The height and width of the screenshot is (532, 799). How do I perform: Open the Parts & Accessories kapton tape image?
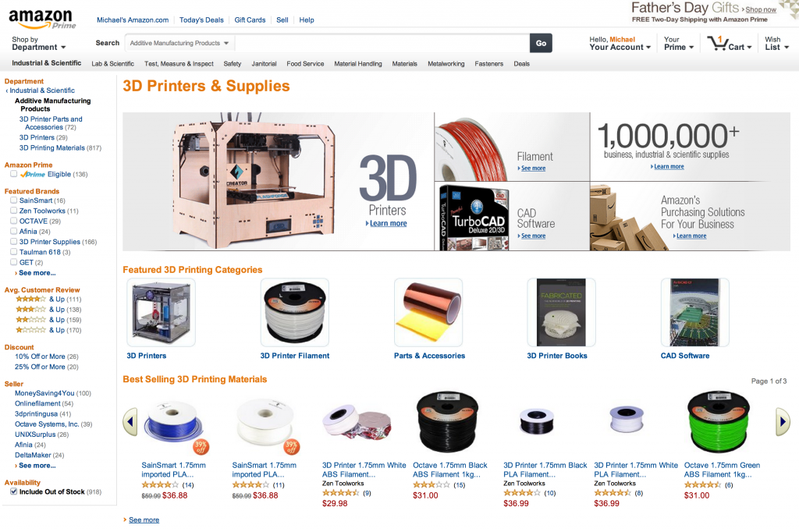click(428, 312)
